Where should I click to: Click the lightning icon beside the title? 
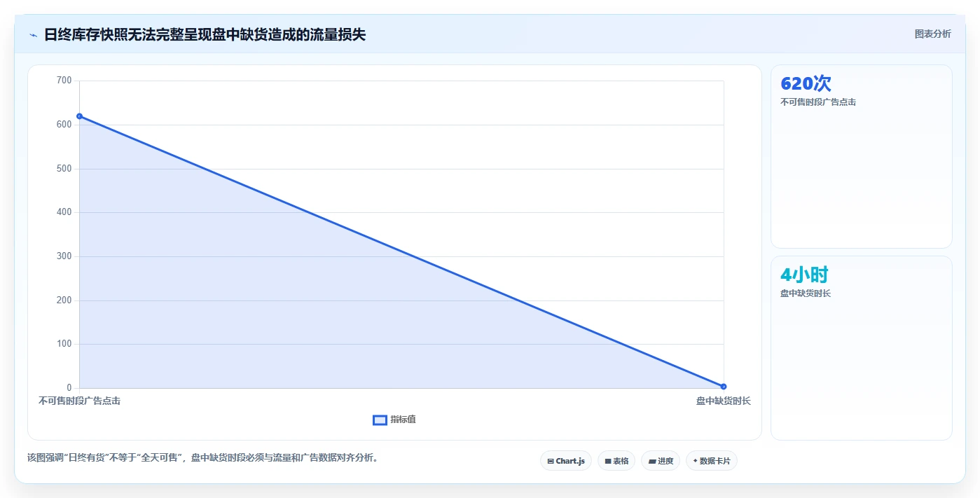[33, 35]
